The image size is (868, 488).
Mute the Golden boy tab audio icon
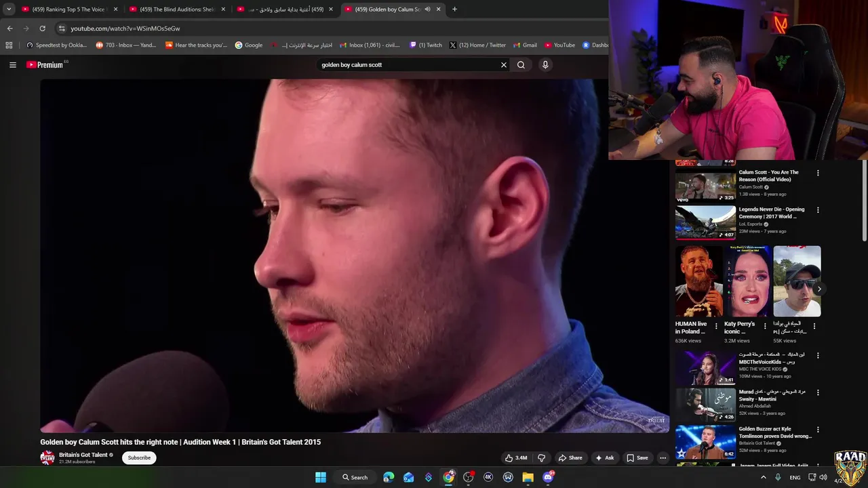pos(427,9)
